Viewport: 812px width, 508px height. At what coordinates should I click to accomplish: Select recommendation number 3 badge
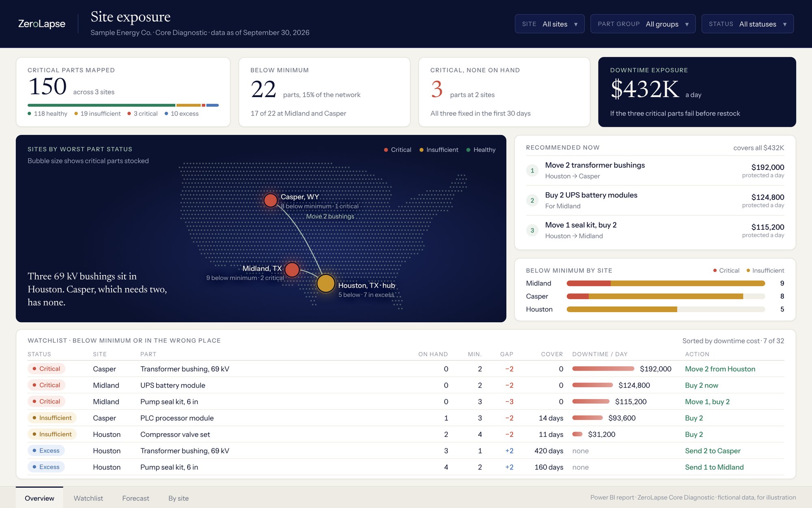(x=532, y=230)
